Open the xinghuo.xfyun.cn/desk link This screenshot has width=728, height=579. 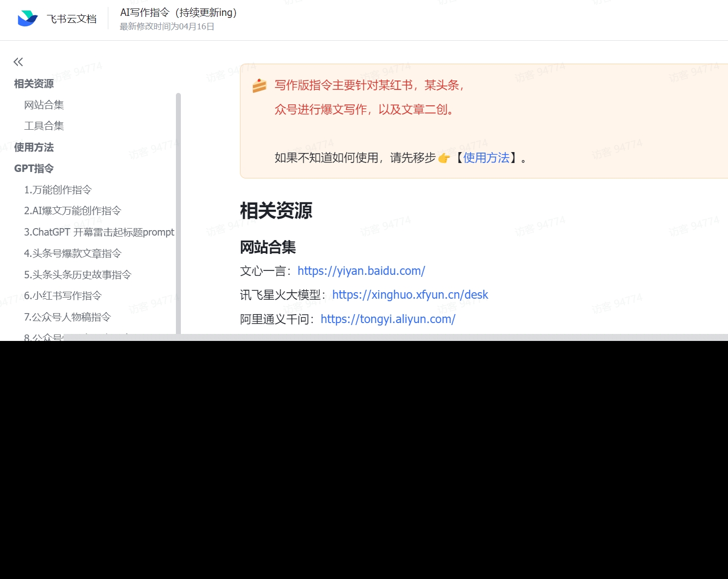click(410, 295)
